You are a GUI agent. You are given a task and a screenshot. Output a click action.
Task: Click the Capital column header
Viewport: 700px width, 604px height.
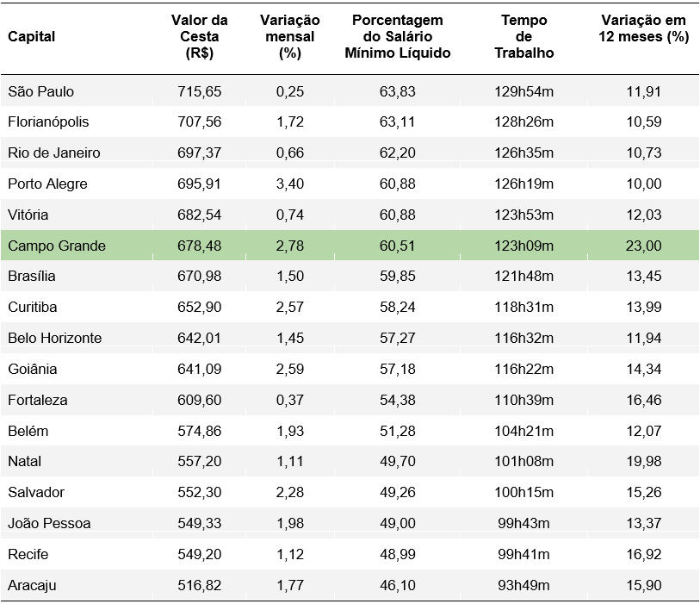point(32,37)
